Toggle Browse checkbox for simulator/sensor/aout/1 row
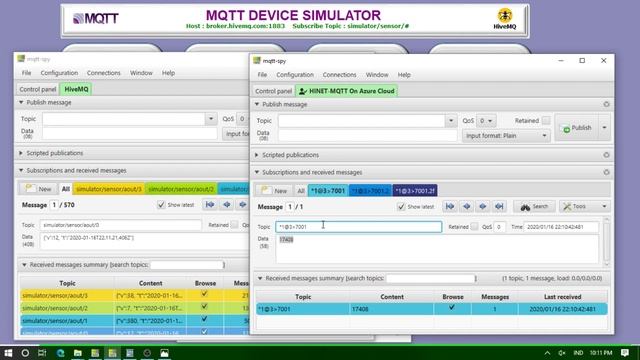 click(204, 319)
